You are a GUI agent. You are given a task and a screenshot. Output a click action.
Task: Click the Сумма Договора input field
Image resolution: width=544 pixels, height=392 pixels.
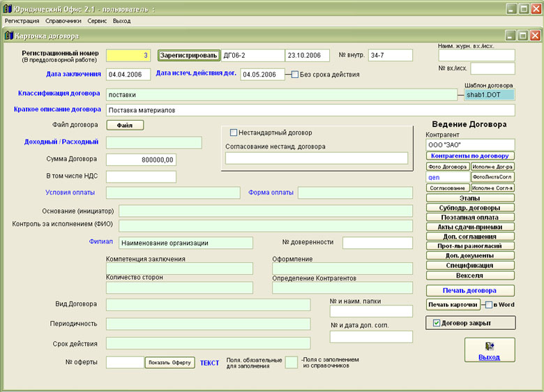[x=142, y=160]
